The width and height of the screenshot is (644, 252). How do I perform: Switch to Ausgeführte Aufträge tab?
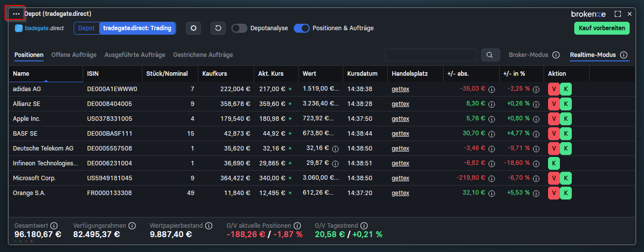tap(135, 55)
